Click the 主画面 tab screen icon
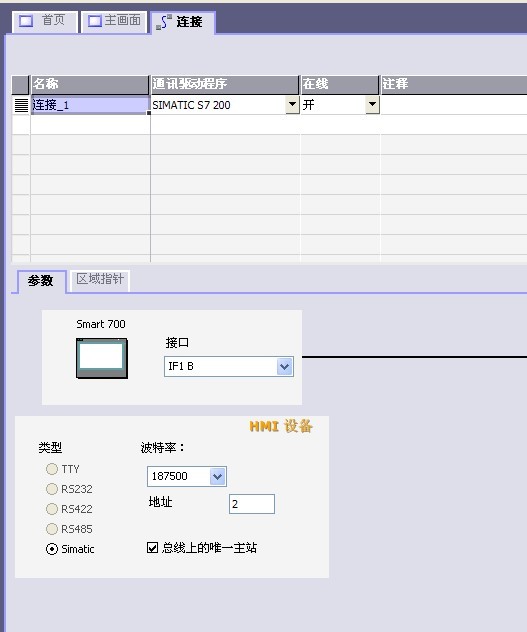 (95, 21)
